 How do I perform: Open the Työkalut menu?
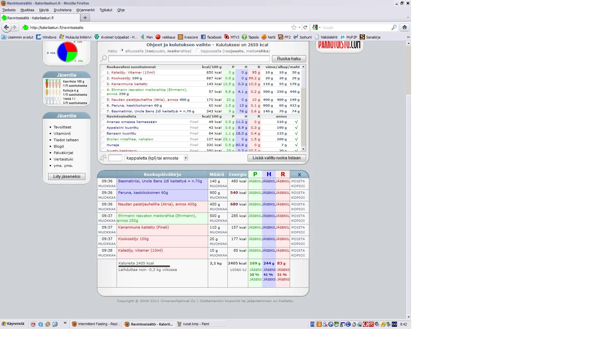tap(106, 10)
